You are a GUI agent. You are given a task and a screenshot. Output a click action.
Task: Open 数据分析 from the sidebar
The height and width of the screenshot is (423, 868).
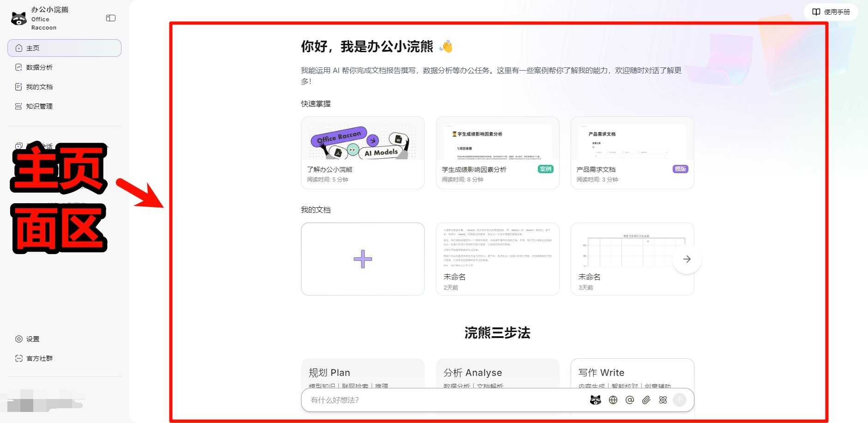click(x=39, y=67)
